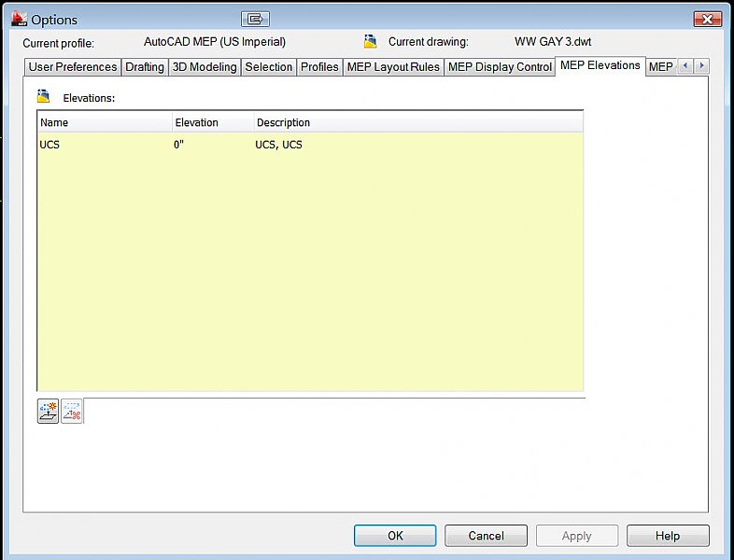This screenshot has height=560, width=734.
Task: Open the MEP Layout Rules tab
Action: click(x=393, y=67)
